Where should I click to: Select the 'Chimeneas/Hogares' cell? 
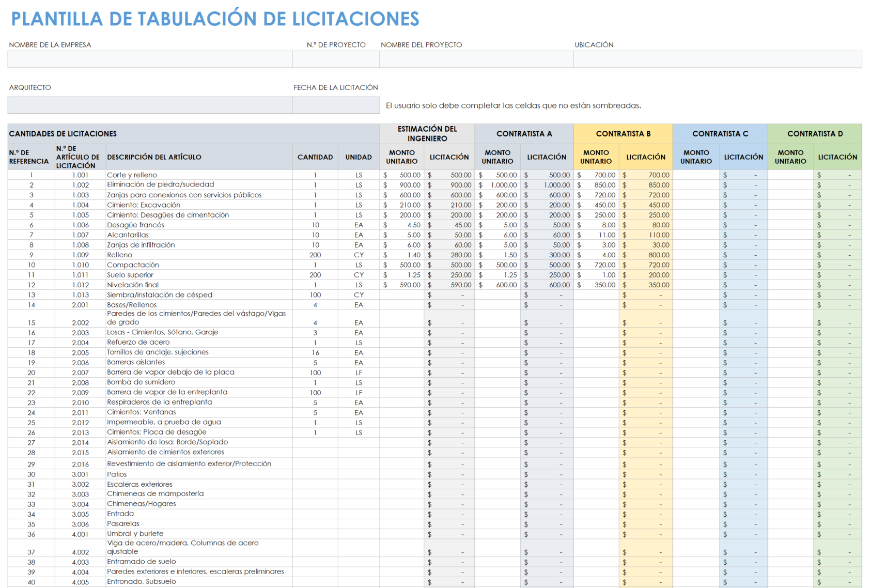pyautogui.click(x=199, y=504)
